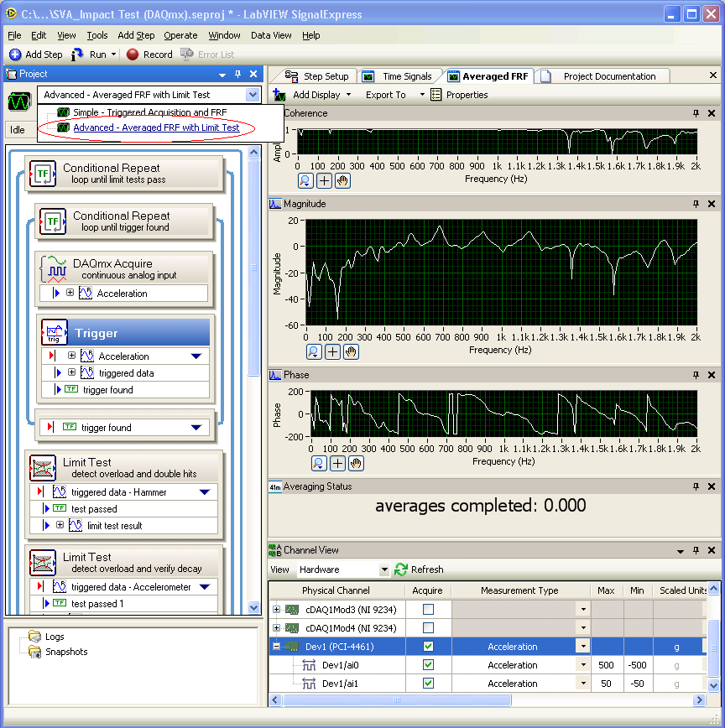Click Physical Channel column header
This screenshot has width=725, height=728.
(x=336, y=590)
